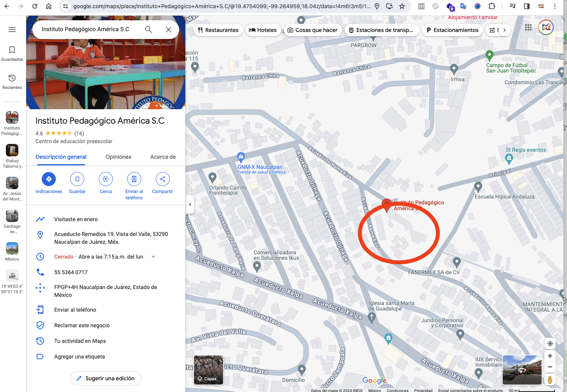Click the Indicaciones directions icon
The width and height of the screenshot is (567, 392).
tap(49, 179)
